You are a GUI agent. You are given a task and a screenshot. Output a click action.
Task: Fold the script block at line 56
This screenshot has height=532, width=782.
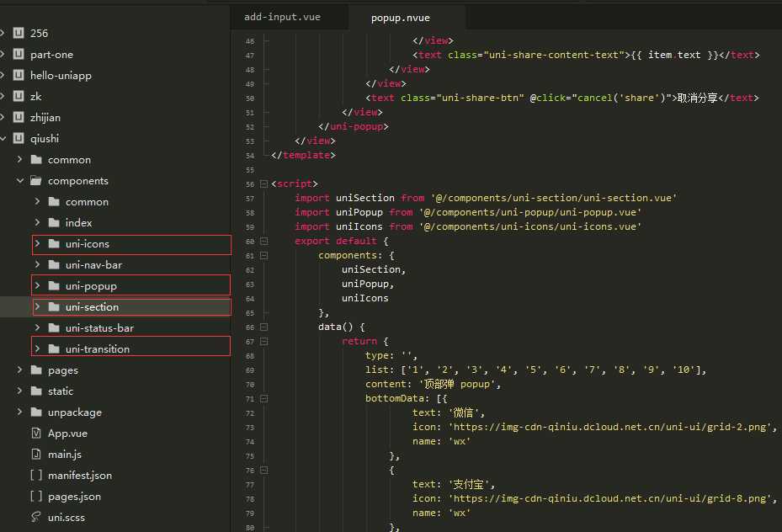[x=263, y=184]
